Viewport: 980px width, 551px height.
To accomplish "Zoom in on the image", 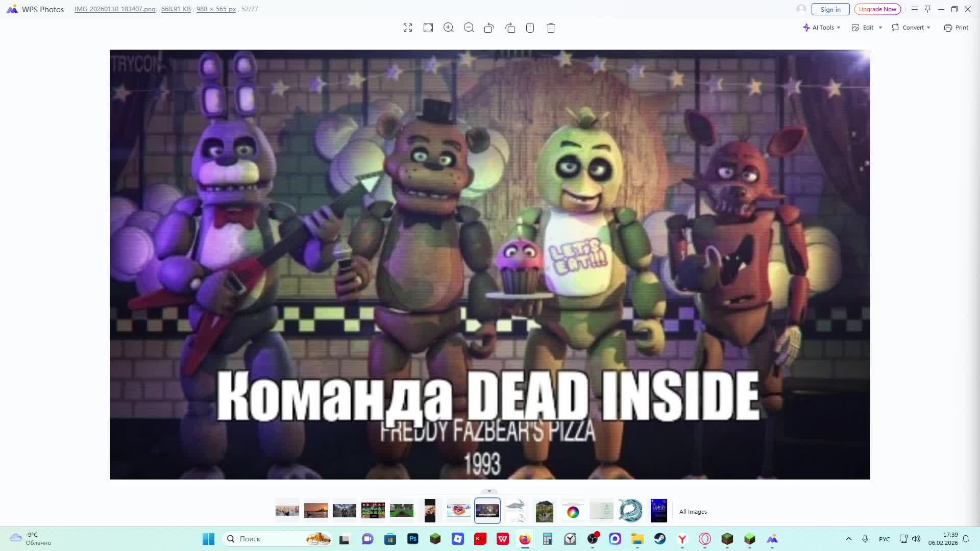I will click(x=449, y=28).
